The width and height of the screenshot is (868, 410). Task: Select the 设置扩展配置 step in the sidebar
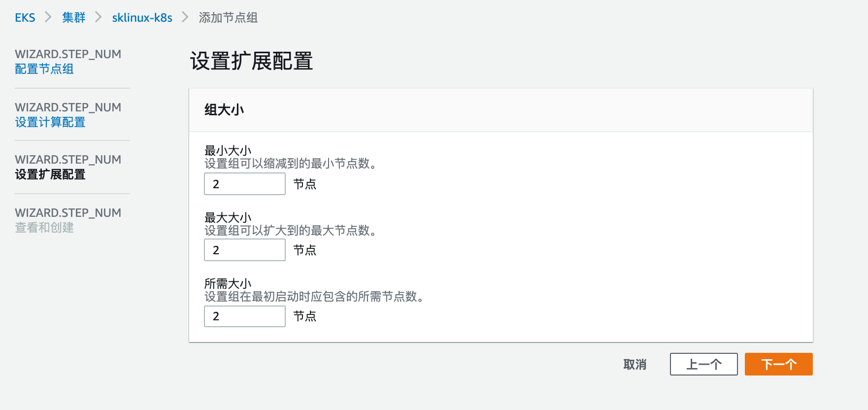pyautogui.click(x=50, y=174)
